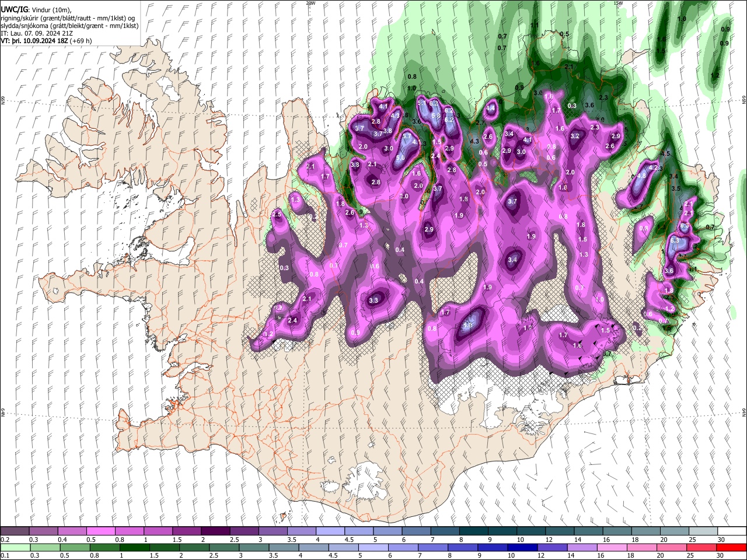Click the '25' value in the bottom legend row

[x=690, y=556]
